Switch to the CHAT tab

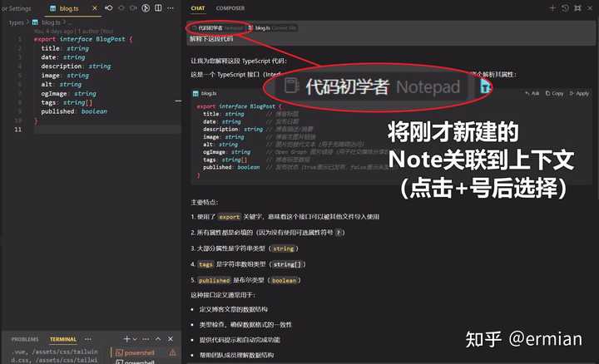point(198,8)
